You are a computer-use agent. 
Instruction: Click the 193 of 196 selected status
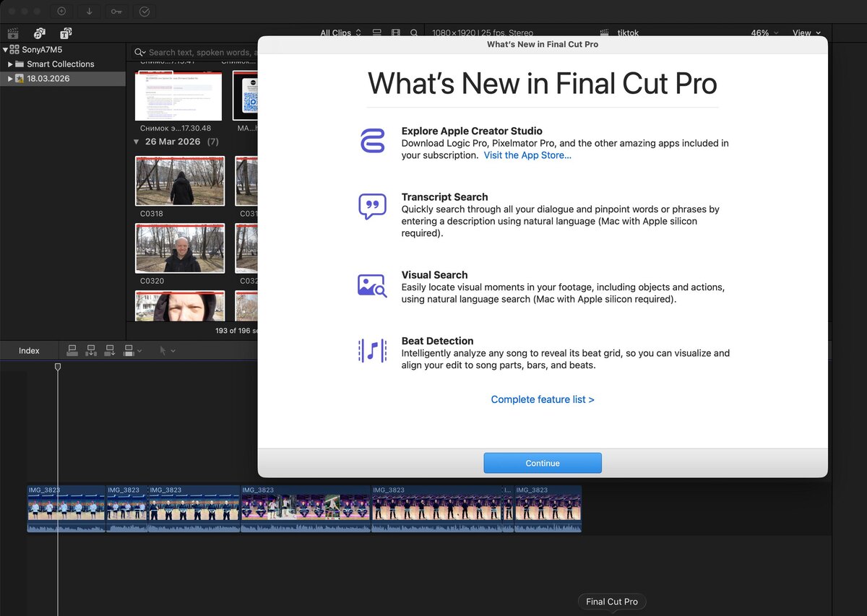237,331
